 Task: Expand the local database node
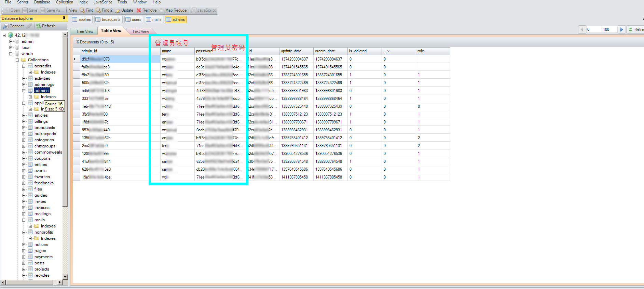(11, 48)
